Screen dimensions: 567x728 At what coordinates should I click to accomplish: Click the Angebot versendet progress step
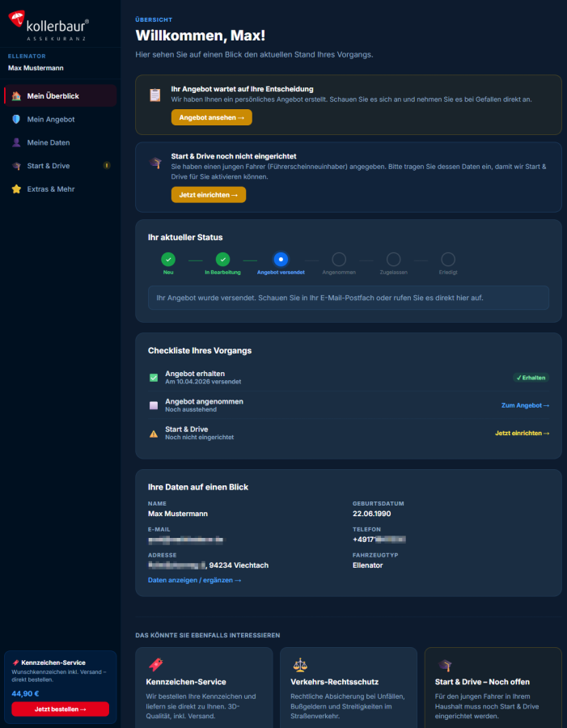pos(281,260)
